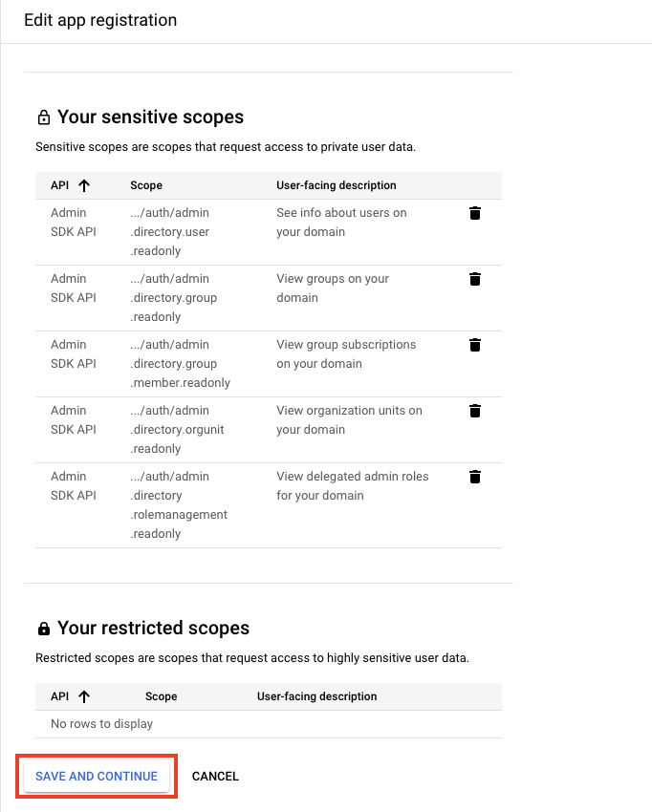Viewport: 652px width, 812px height.
Task: Click the lock icon beside Your restricted scopes
Action: [43, 628]
